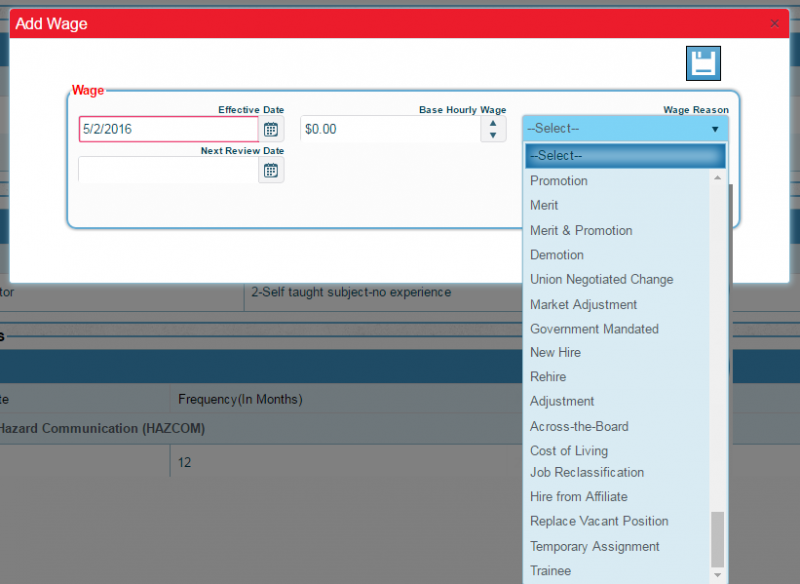Click the Base Hourly Wage increment arrow
Image resolution: width=800 pixels, height=584 pixels.
pyautogui.click(x=493, y=122)
